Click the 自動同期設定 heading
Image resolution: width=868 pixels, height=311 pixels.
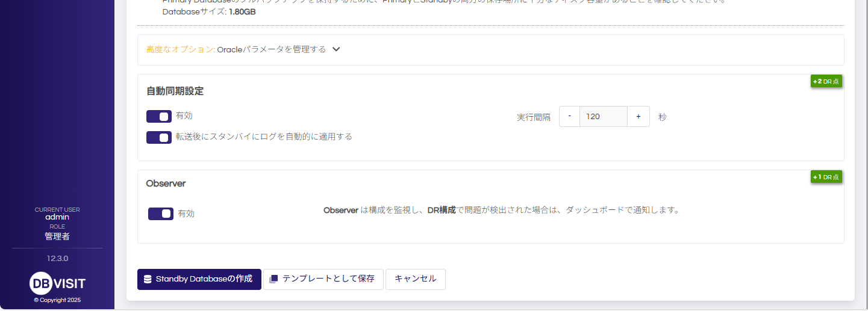[175, 91]
